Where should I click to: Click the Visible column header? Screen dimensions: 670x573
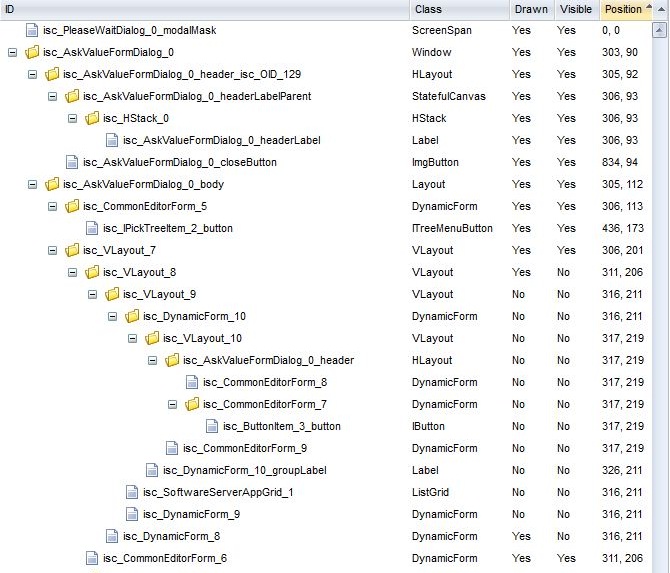[575, 9]
